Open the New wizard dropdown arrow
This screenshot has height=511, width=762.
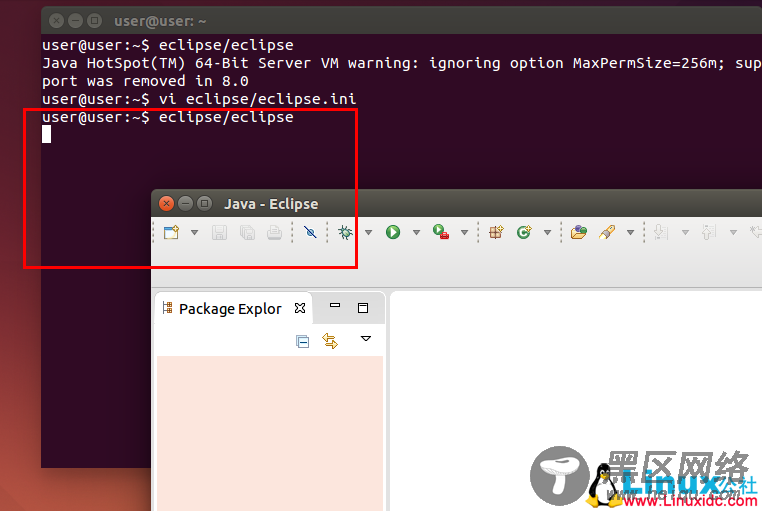[194, 233]
